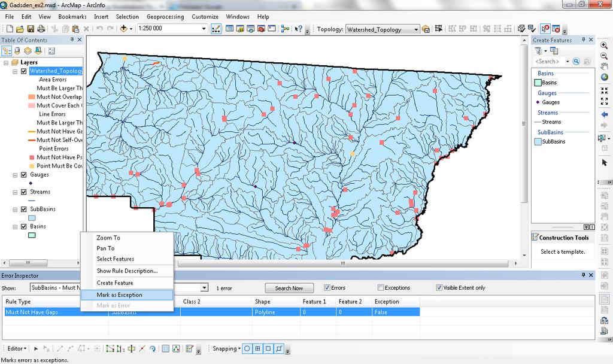Viewport: 613px width, 364px height.
Task: Toggle the Error Inspector icon in the Topology toolbar
Action: pyautogui.click(x=556, y=29)
